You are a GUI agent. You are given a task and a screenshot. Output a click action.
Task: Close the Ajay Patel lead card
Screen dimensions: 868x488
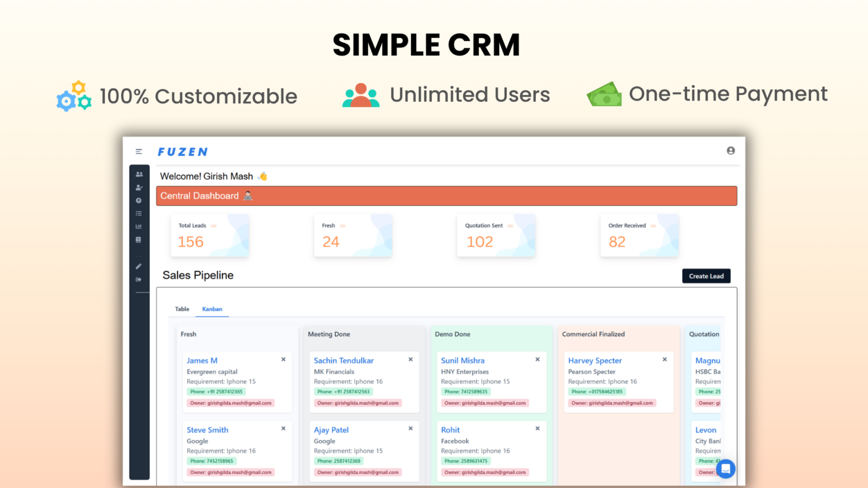click(x=411, y=429)
